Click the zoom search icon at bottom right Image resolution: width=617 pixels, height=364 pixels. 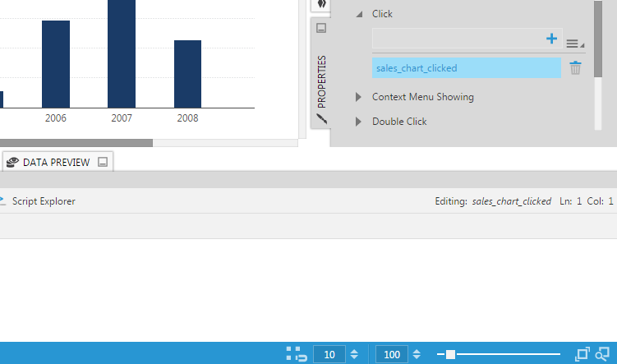[602, 354]
